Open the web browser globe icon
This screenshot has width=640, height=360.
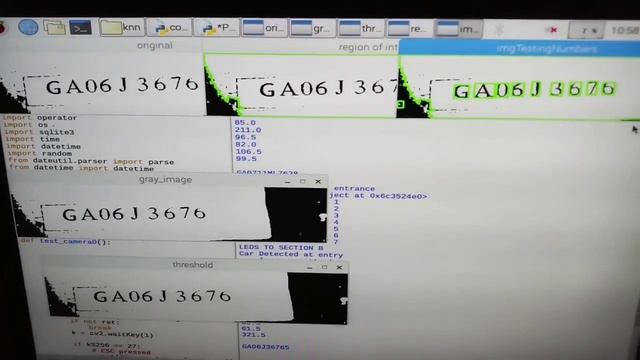tap(28, 27)
